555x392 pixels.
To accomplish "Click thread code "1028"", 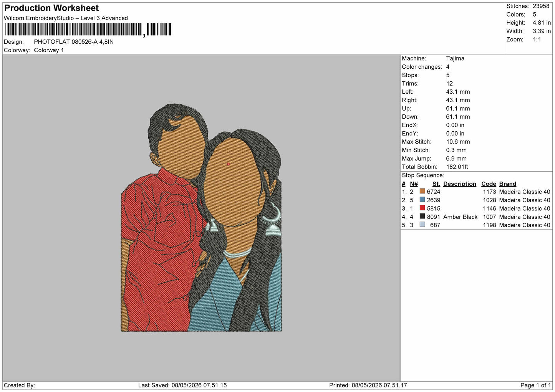I will pyautogui.click(x=490, y=200).
